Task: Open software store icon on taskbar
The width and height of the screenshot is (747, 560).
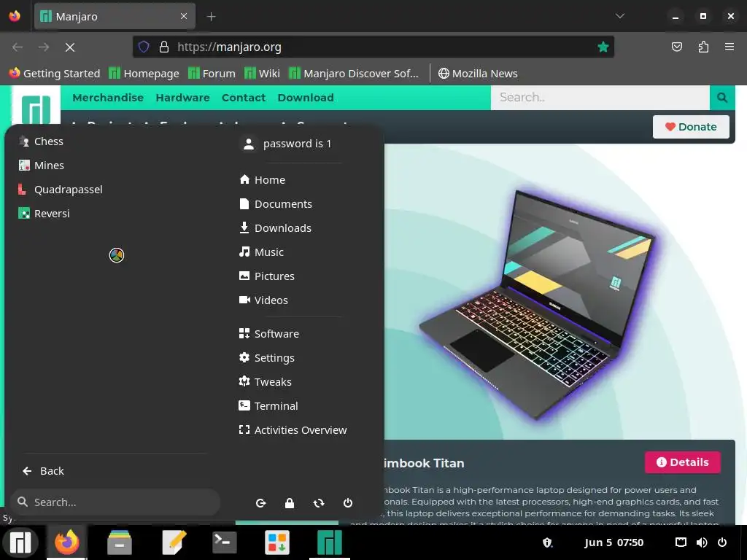Action: click(277, 542)
